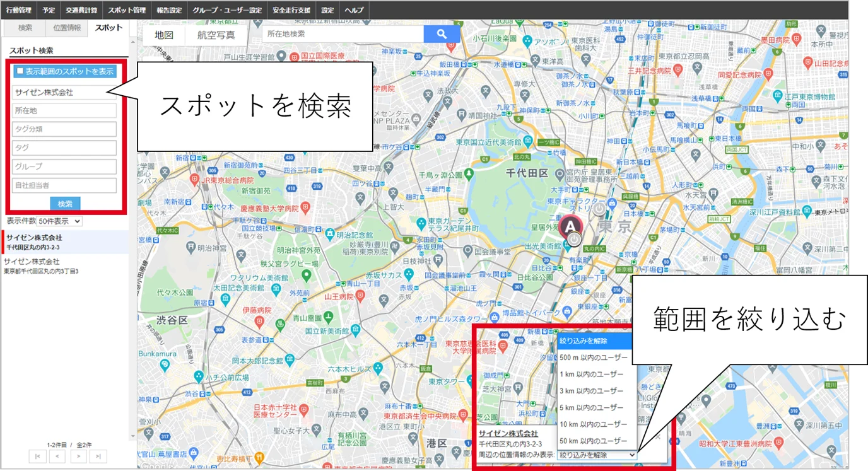Switch to the 検索 tab
The image size is (868, 471).
(x=25, y=28)
